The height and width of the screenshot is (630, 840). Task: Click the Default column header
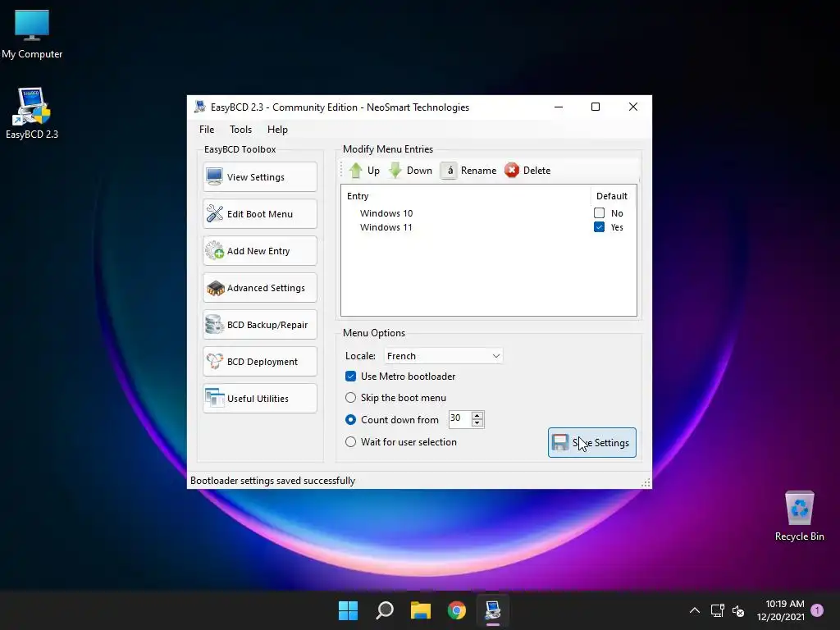(x=614, y=196)
